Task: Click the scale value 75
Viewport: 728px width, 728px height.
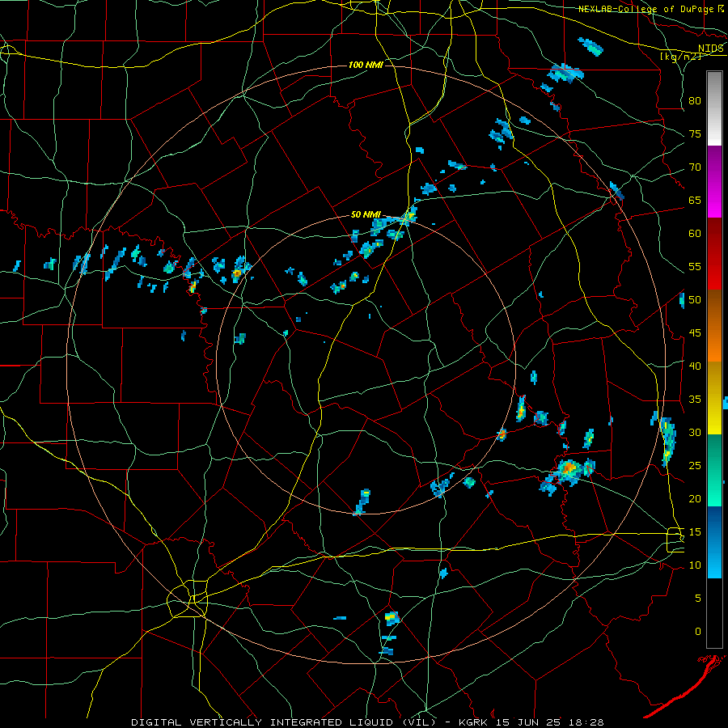Action: click(695, 134)
